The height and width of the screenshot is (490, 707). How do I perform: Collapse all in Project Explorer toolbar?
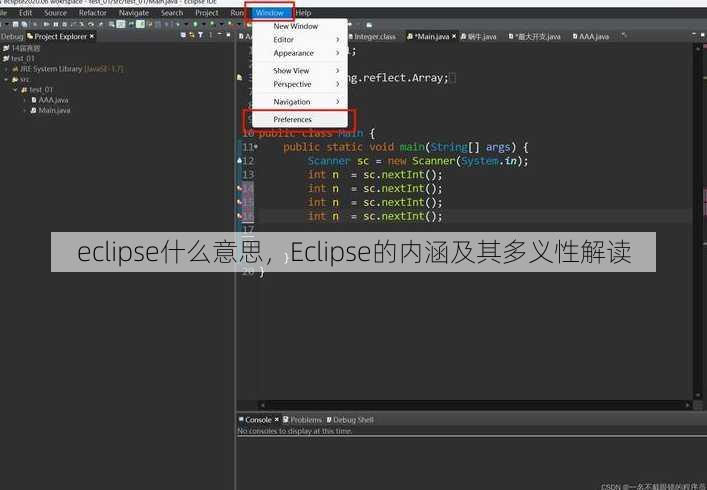coord(183,35)
